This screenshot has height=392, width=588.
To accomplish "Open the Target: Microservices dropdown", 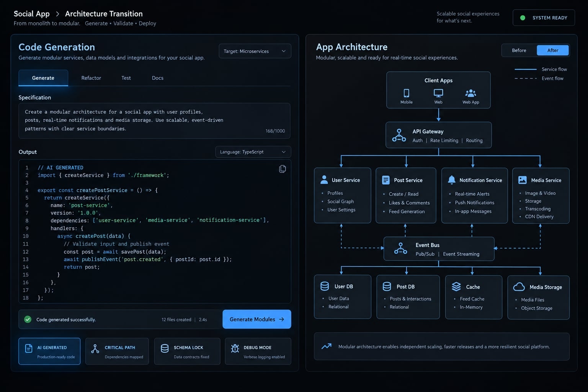I will 255,51.
